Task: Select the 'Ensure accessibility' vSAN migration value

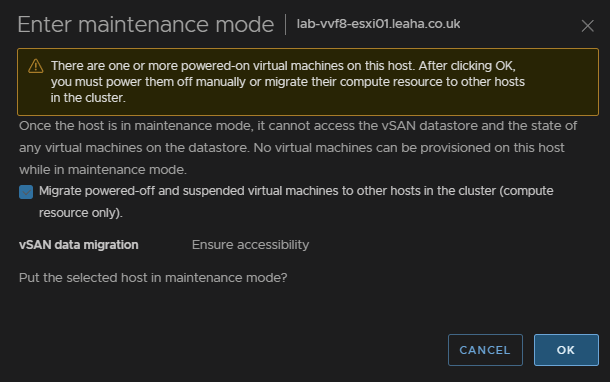Action: pos(251,245)
